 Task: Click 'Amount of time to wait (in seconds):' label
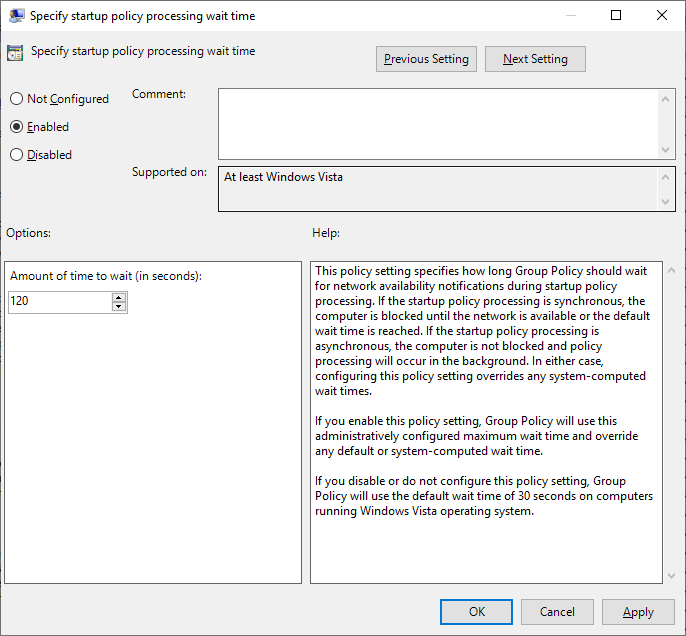pyautogui.click(x=106, y=276)
